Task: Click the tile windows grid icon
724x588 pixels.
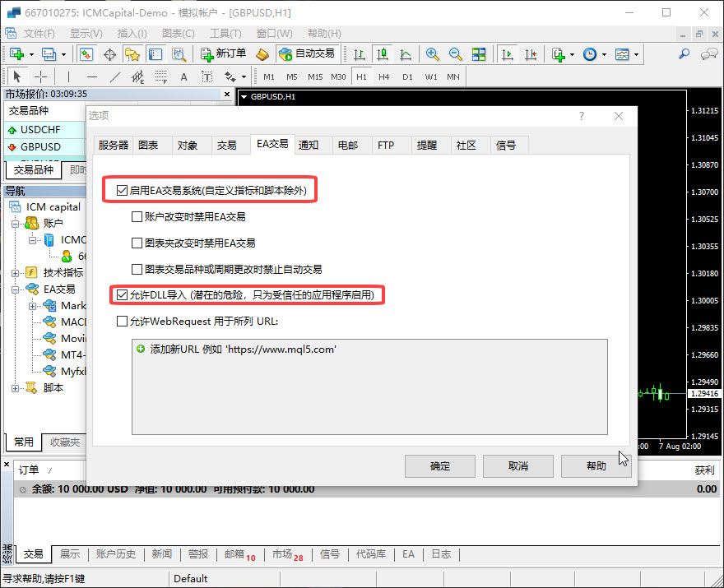Action: 478,54
